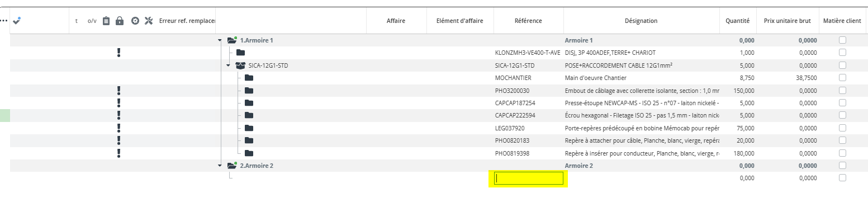Enable Matière client for LEG037920 row
This screenshot has height=202, width=868.
click(842, 128)
